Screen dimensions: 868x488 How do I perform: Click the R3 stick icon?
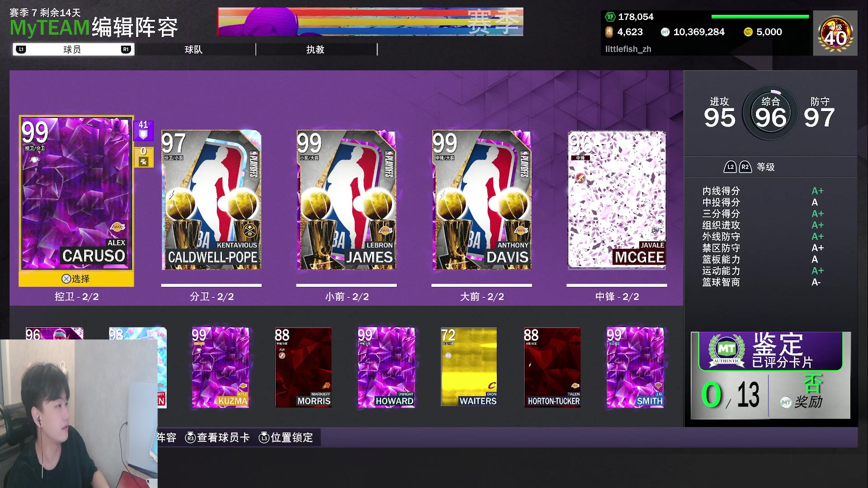[190, 437]
